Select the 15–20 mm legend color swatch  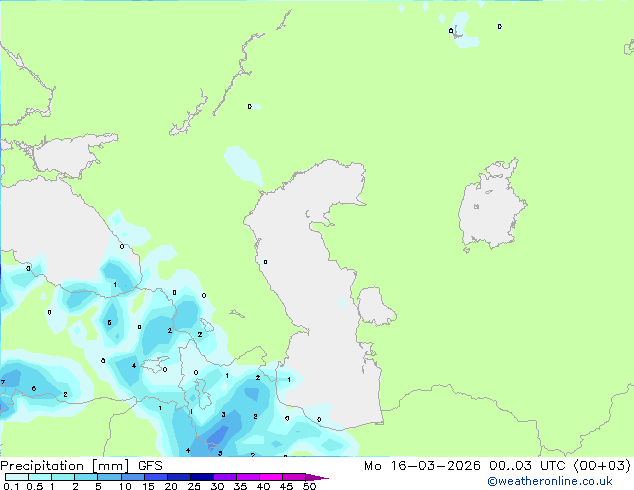155,477
